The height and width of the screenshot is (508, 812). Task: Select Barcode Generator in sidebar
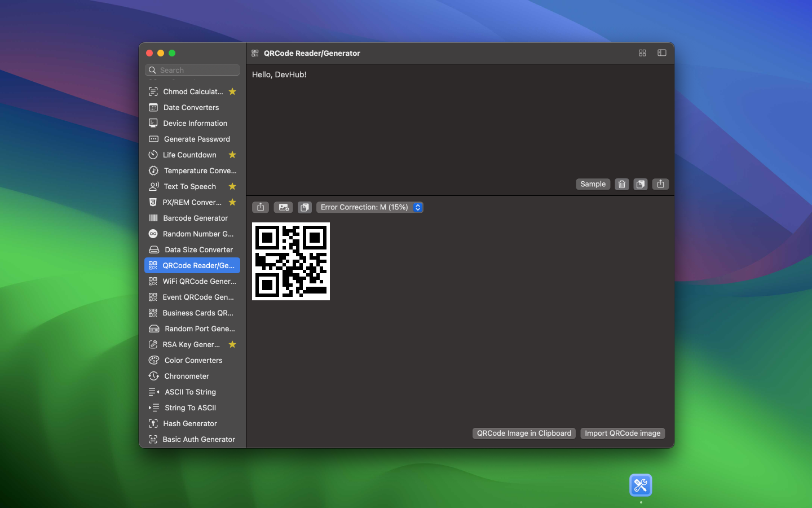pyautogui.click(x=192, y=218)
